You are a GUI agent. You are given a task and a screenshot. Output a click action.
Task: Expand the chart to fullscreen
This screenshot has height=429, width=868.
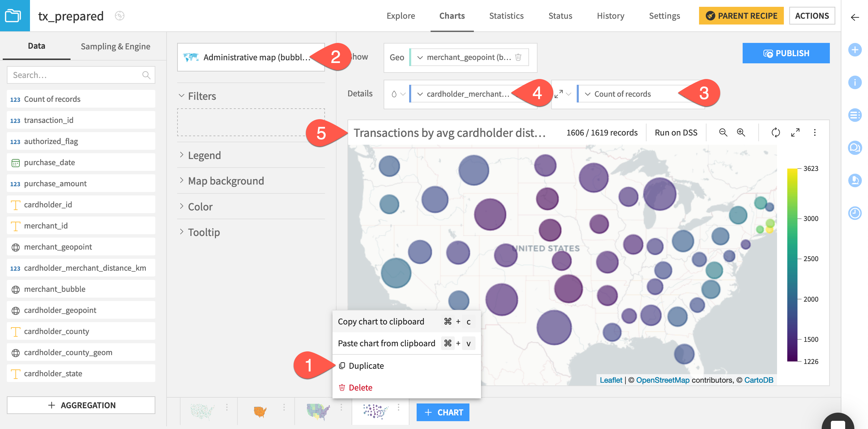click(795, 132)
